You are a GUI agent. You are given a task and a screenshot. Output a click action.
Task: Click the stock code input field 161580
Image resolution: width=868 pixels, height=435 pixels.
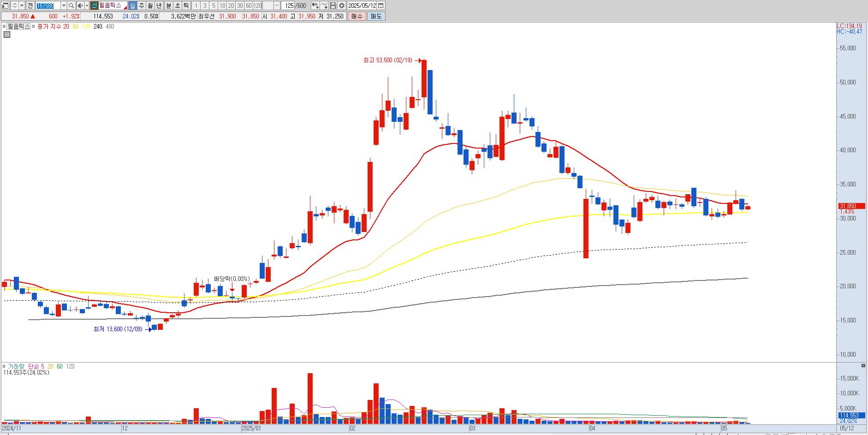(x=48, y=6)
